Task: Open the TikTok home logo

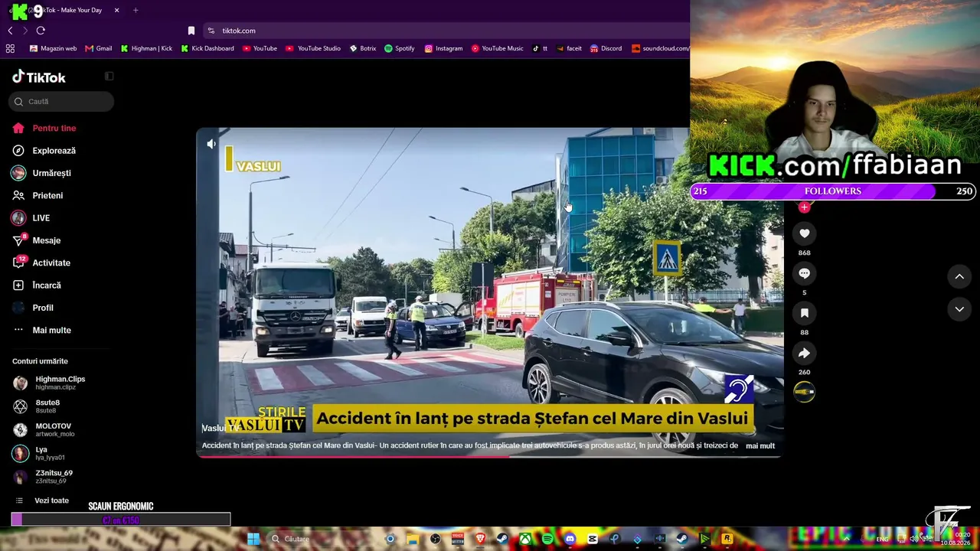Action: click(x=39, y=77)
